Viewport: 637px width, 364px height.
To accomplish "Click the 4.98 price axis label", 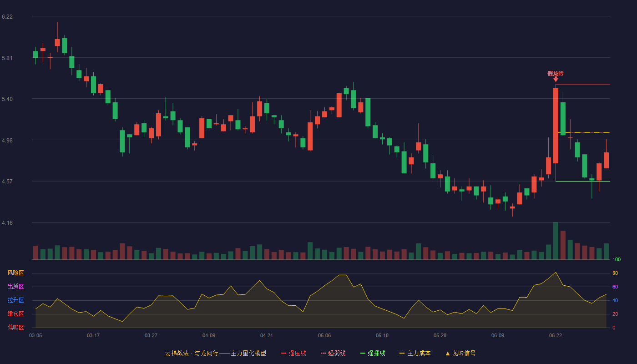I will (x=7, y=140).
